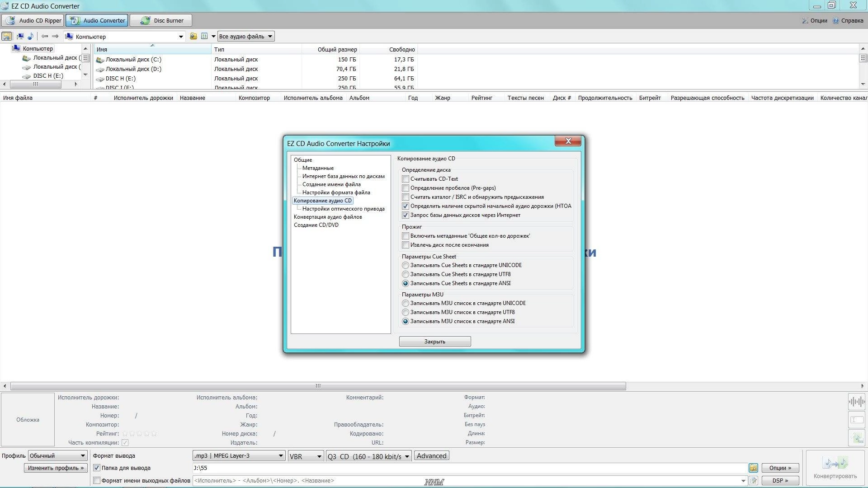This screenshot has width=868, height=488.
Task: Edit filename format with the notepad icon
Action: [x=753, y=480]
